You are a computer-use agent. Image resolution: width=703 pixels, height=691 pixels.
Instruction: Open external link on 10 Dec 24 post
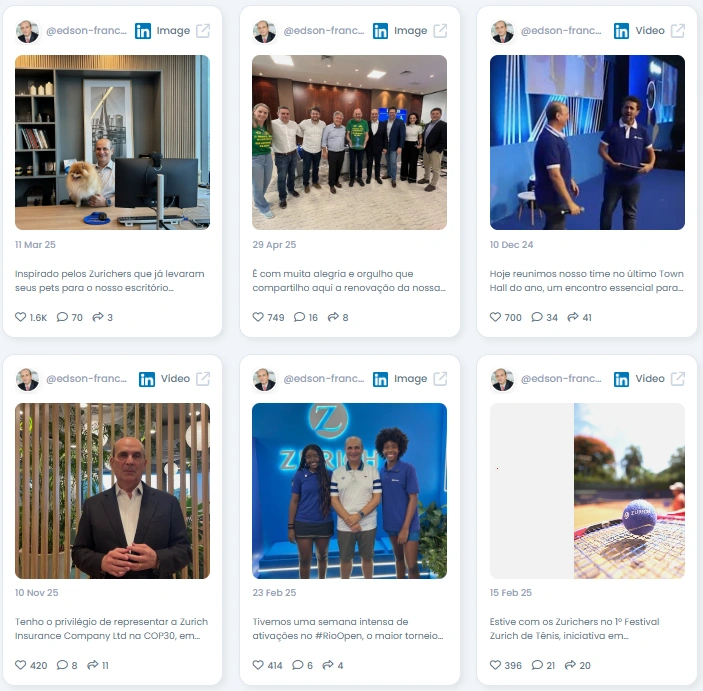(677, 31)
